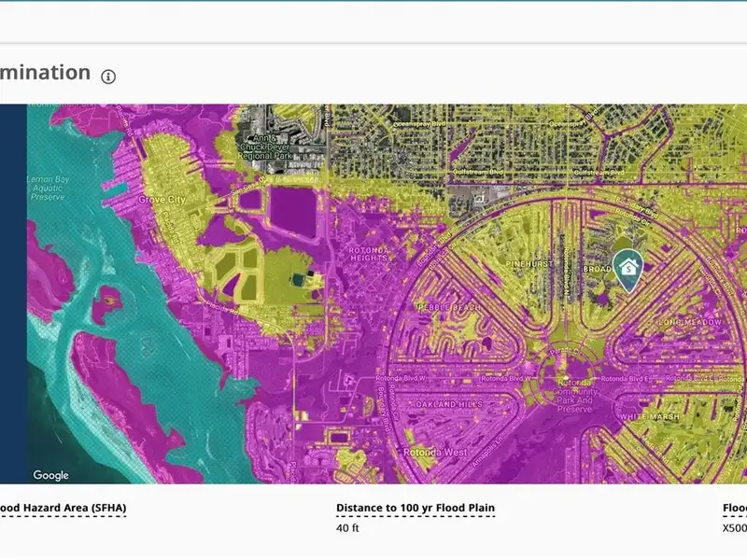
Task: Click the Distance to 100 yr Flood Plain label
Action: [x=415, y=509]
